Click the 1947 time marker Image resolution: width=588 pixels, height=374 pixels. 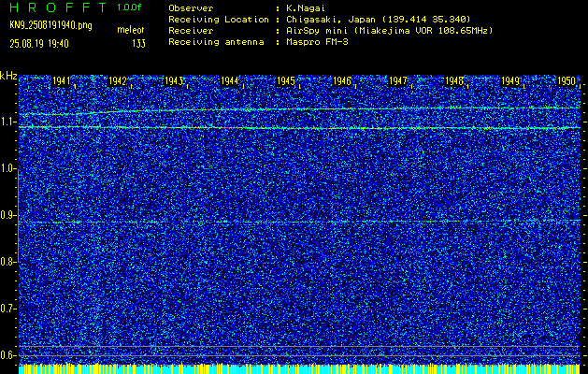(398, 81)
